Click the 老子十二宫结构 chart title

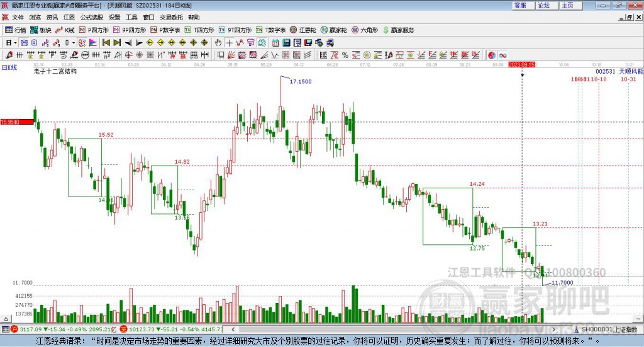tap(55, 71)
